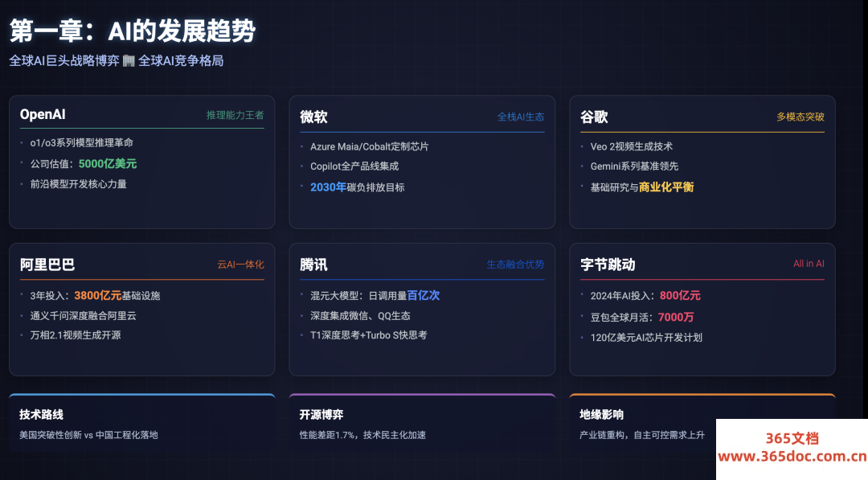Click the "OpenAI" card title
This screenshot has width=868, height=480.
coord(43,115)
